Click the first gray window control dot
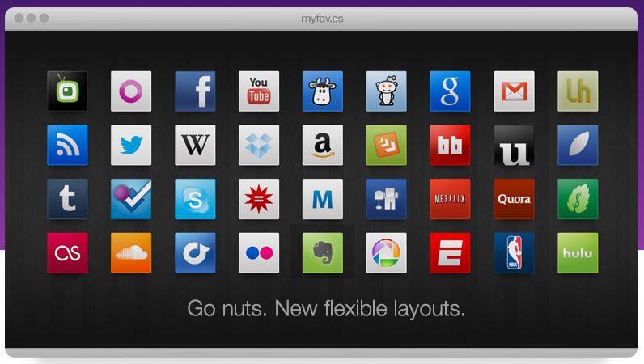 click(19, 18)
